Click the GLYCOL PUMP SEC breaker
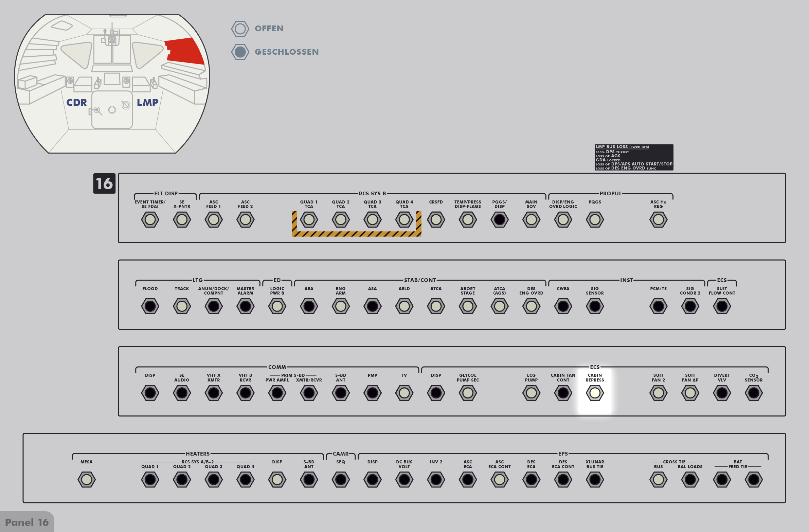The image size is (809, 532). [x=467, y=393]
